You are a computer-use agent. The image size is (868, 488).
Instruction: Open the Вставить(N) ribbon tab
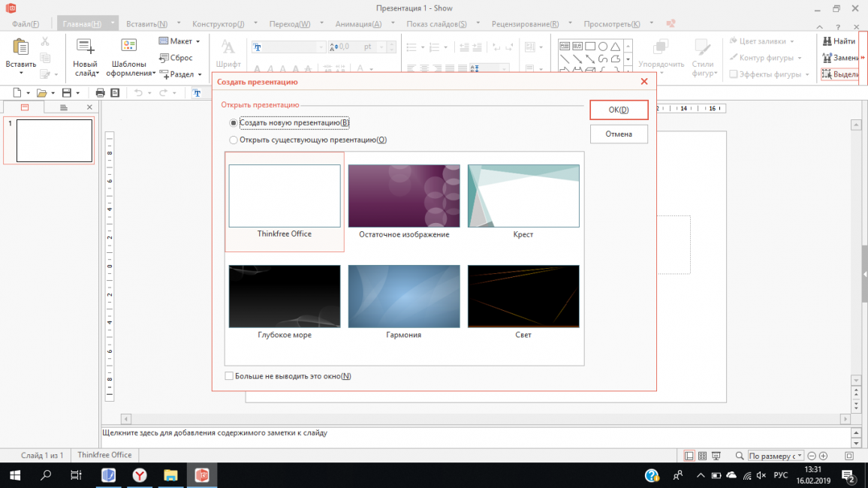(x=146, y=24)
